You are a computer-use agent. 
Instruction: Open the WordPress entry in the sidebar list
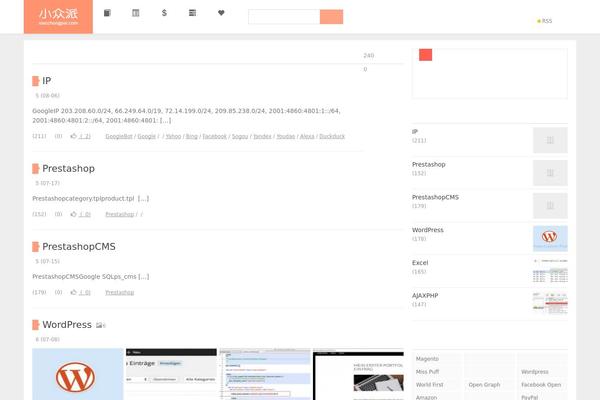(428, 230)
